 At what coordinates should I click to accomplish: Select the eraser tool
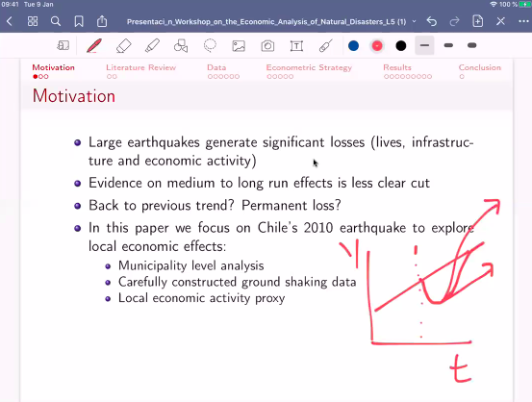point(123,45)
